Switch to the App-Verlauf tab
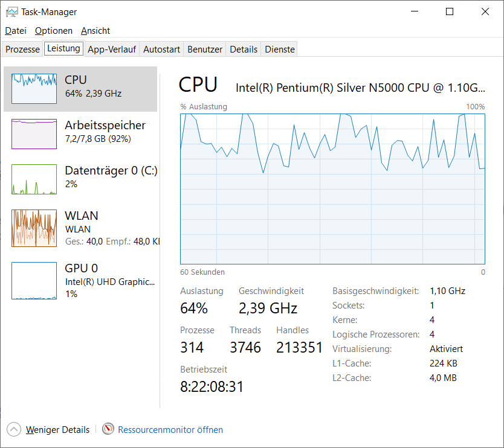504x448 pixels. [x=112, y=49]
